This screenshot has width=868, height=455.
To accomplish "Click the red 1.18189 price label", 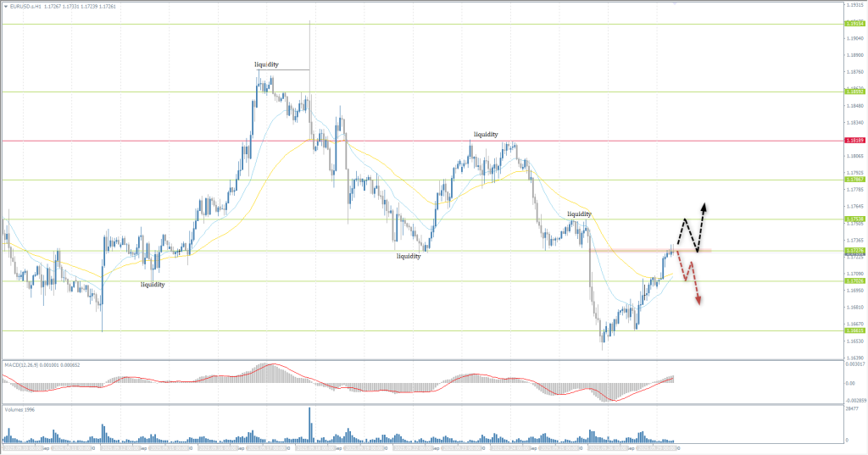I will [x=854, y=141].
